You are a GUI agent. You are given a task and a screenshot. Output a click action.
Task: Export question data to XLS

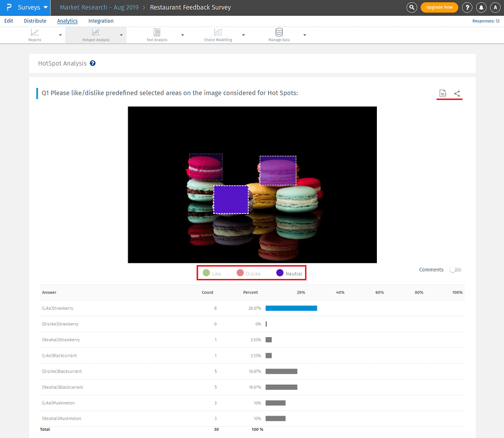pyautogui.click(x=443, y=94)
